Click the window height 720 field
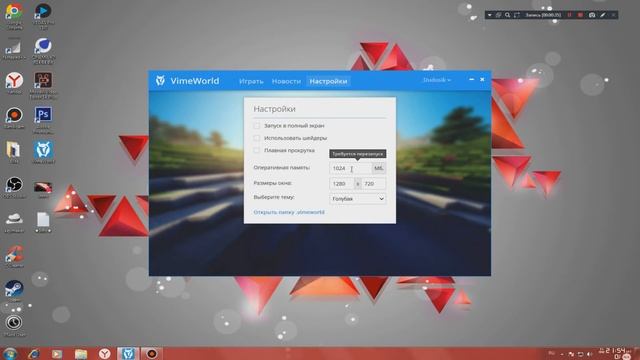640x360 pixels. coord(373,184)
